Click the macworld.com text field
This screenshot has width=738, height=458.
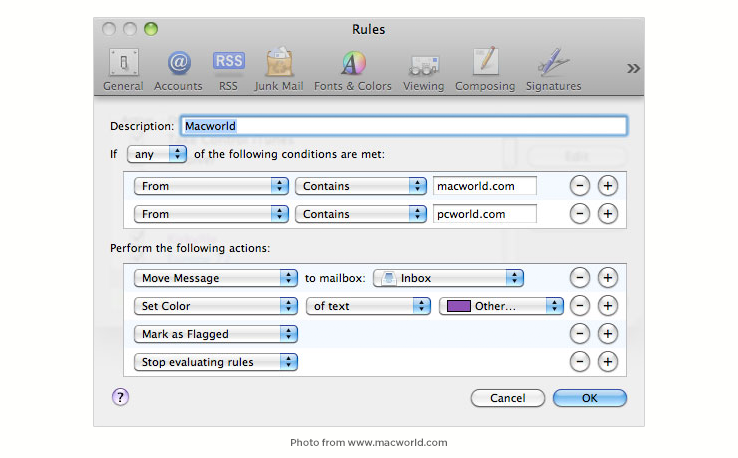484,186
